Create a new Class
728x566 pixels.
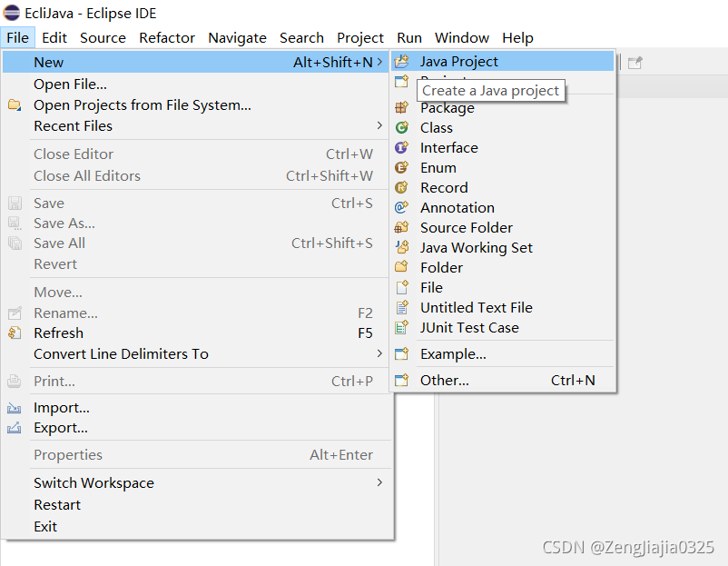click(502, 127)
